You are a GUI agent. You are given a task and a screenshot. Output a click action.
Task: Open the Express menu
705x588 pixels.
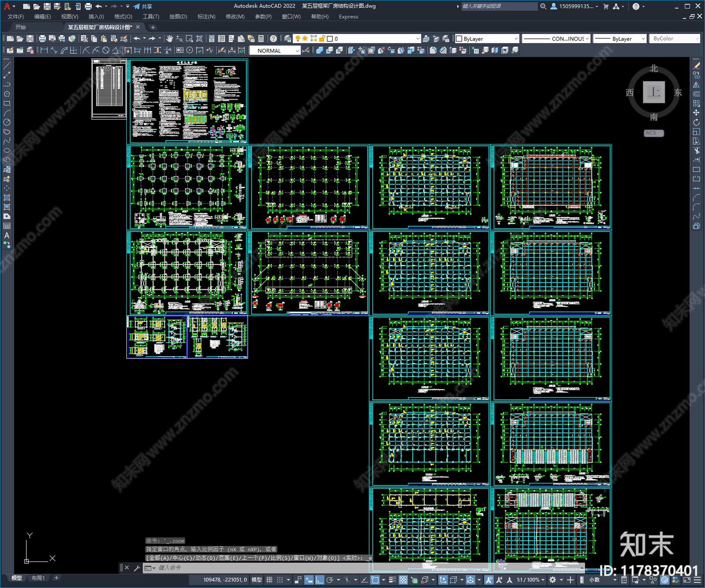point(349,17)
